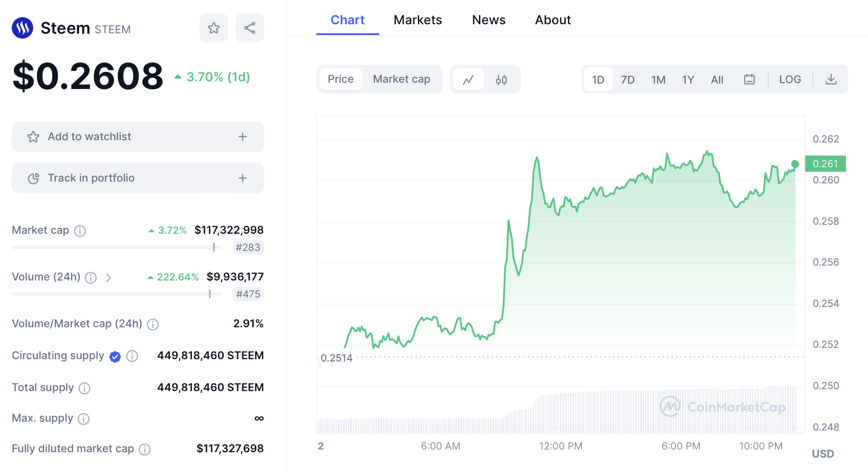Click the star favorite icon beside Steem

214,28
